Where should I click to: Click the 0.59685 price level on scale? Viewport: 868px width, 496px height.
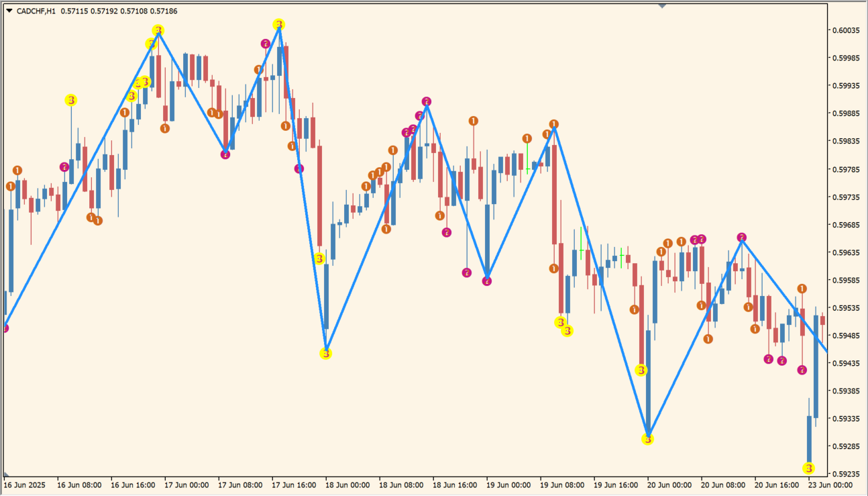point(846,225)
